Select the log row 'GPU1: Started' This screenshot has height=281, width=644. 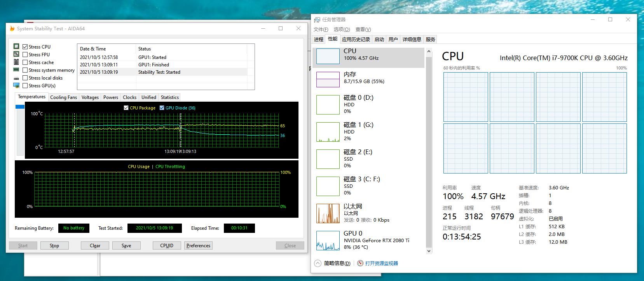(x=162, y=57)
